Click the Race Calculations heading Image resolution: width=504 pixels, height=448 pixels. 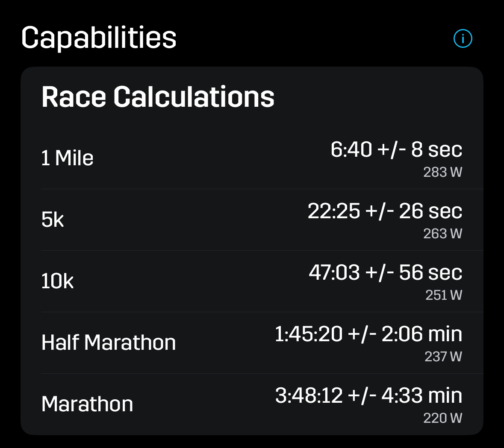(158, 97)
